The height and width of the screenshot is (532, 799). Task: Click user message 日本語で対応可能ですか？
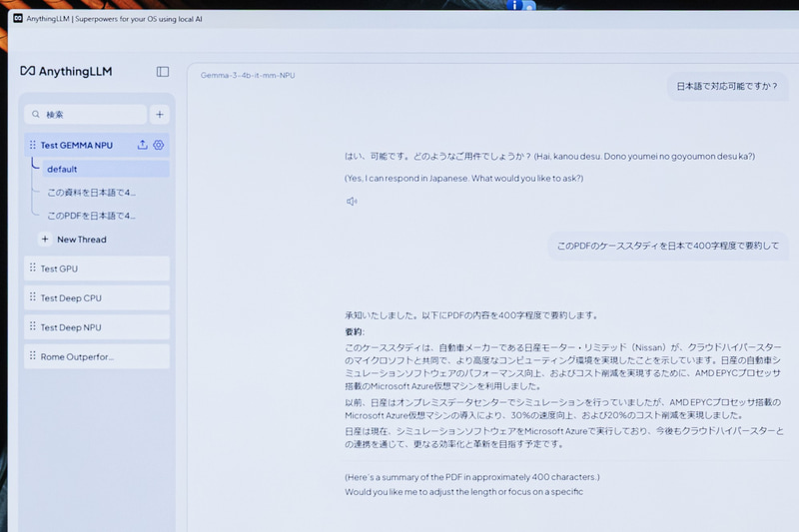tap(727, 87)
